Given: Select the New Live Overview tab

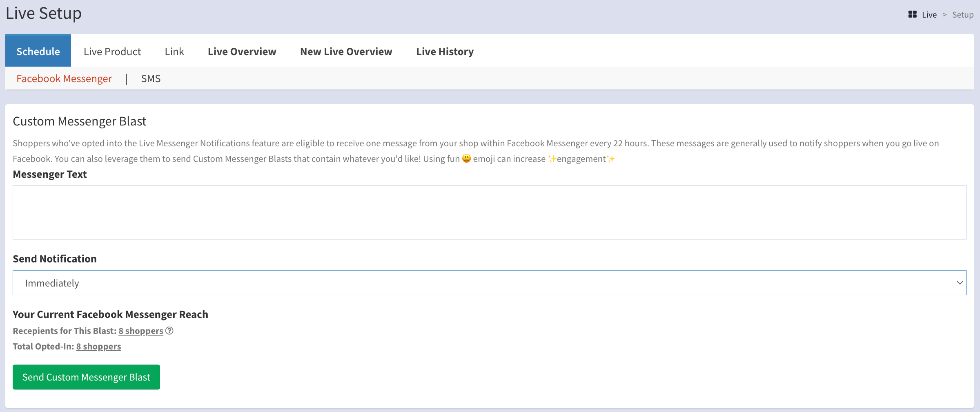Looking at the screenshot, I should point(346,51).
